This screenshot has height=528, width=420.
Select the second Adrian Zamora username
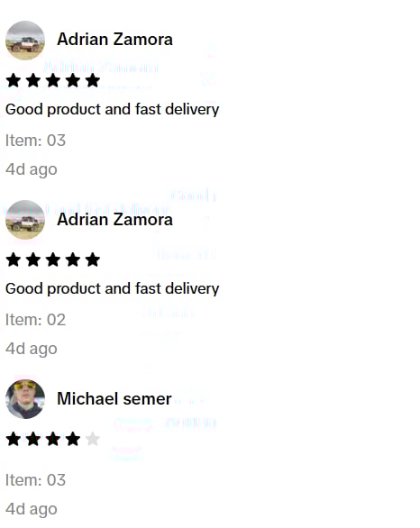coord(114,220)
